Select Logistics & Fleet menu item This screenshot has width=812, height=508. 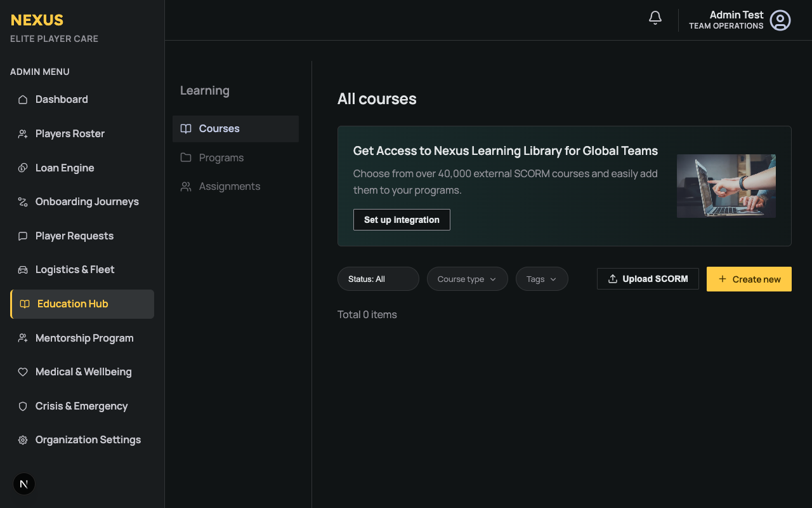coord(82,270)
